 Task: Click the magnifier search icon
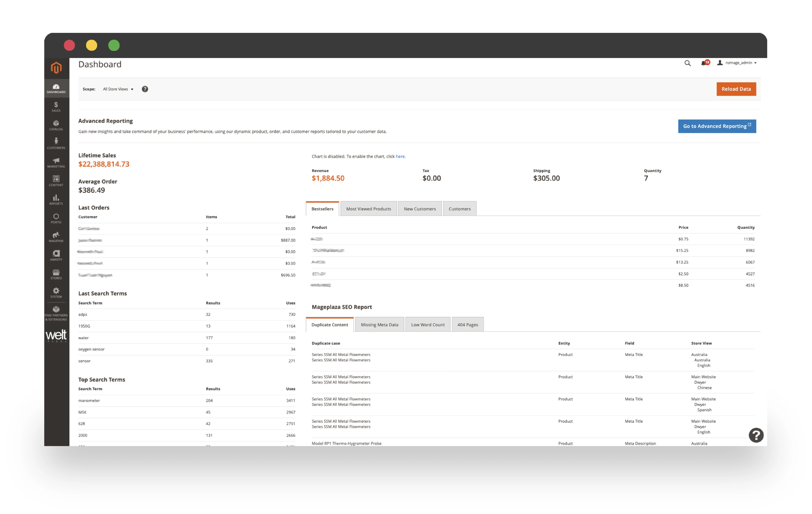point(687,63)
